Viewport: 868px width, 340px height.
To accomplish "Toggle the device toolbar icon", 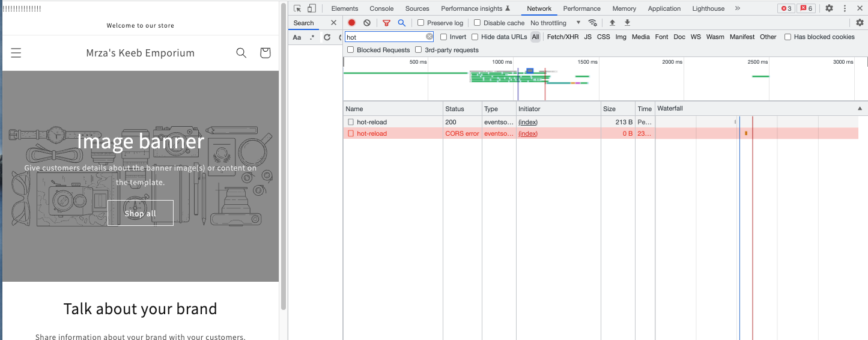I will coord(312,8).
